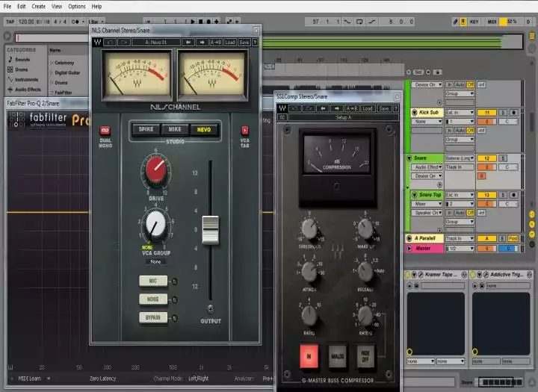Viewport: 538px width, 392px height.
Task: Open the quantization 1 Bar dropdown
Action: (x=96, y=22)
